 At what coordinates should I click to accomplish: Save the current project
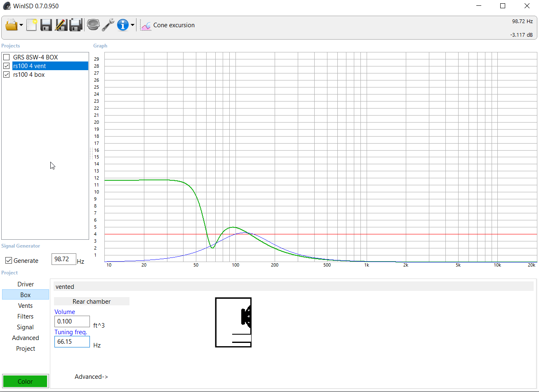tap(46, 25)
